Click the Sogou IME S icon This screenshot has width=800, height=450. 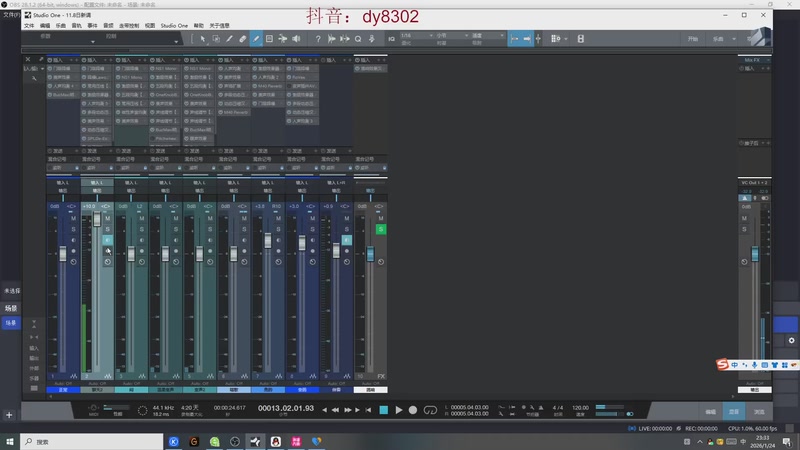tap(722, 364)
